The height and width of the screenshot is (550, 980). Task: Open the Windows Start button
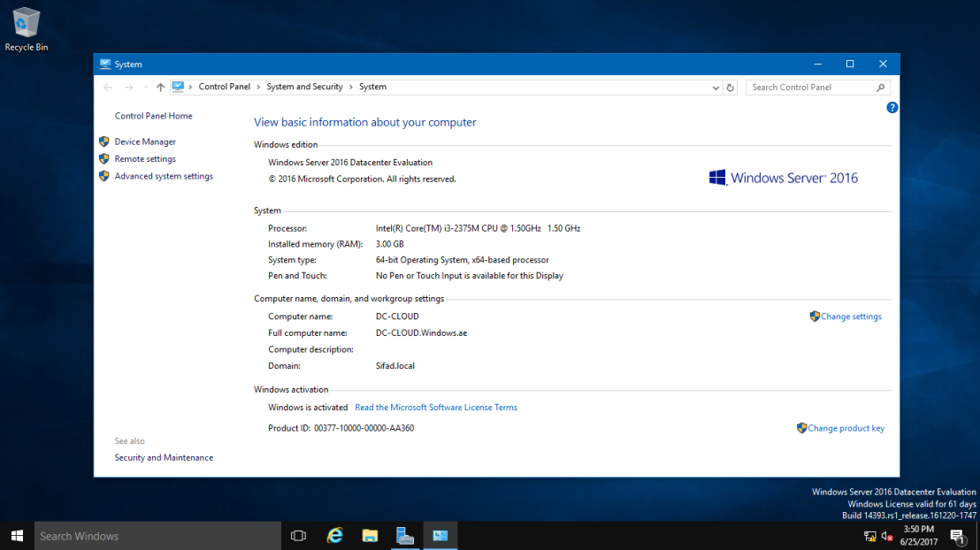click(17, 536)
